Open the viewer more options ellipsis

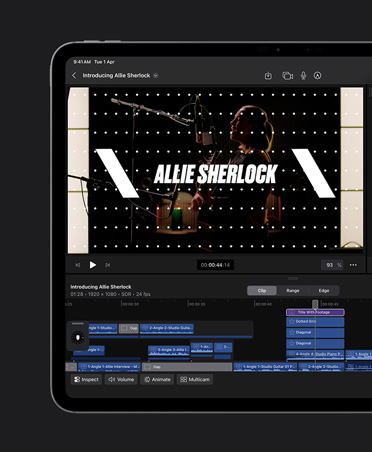point(353,265)
